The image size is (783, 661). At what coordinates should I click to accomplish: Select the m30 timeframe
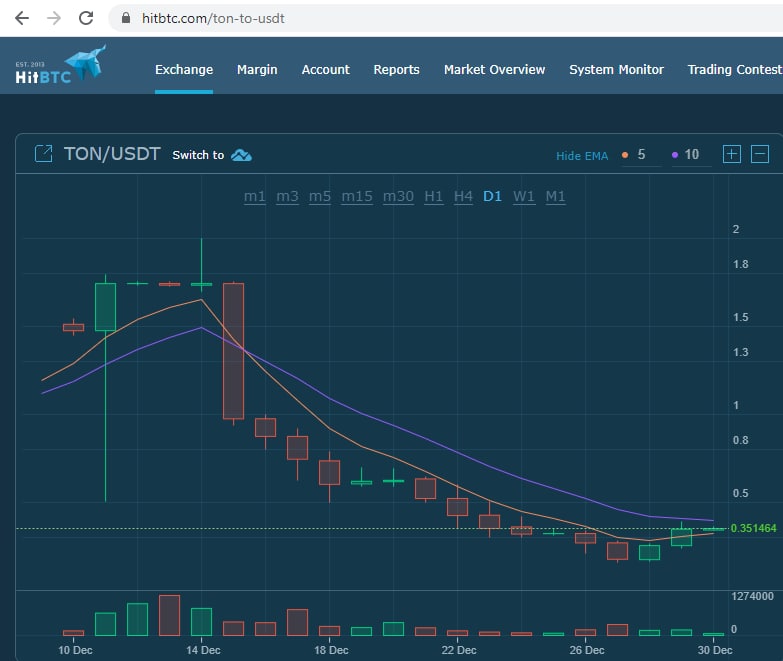(x=398, y=196)
